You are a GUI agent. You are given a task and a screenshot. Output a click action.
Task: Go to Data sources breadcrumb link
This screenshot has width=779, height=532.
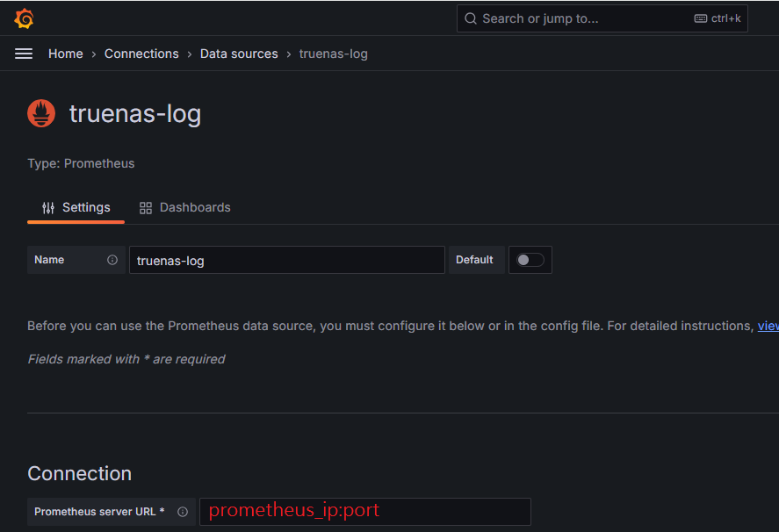pyautogui.click(x=238, y=54)
